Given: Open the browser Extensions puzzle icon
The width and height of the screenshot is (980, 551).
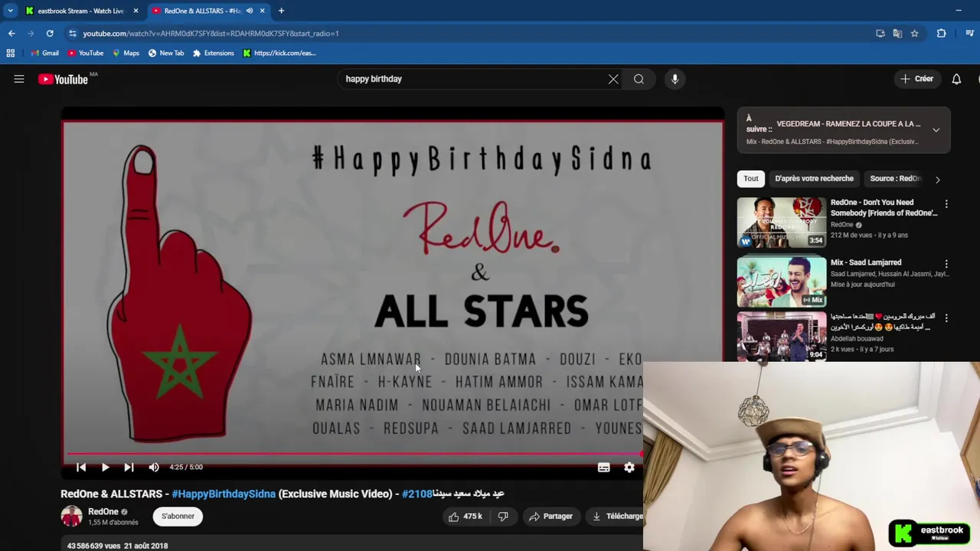Looking at the screenshot, I should point(941,34).
